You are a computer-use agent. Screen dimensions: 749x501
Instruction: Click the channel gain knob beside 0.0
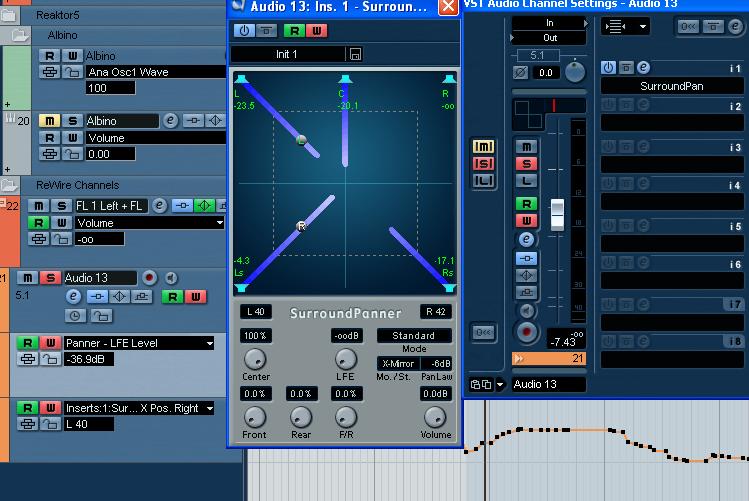[x=575, y=72]
